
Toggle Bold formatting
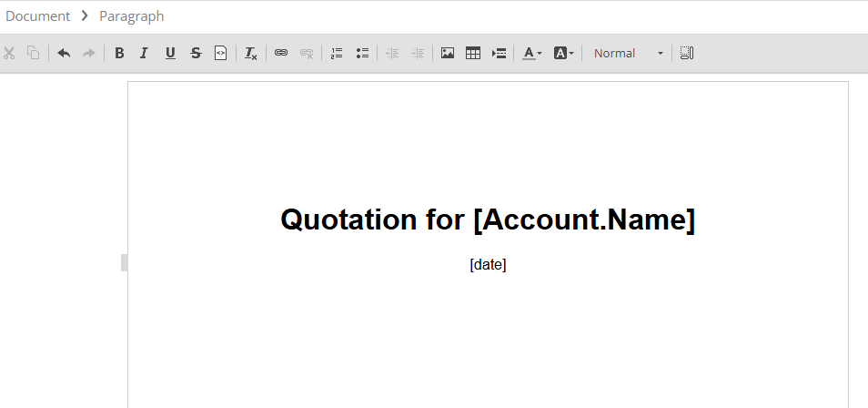119,54
